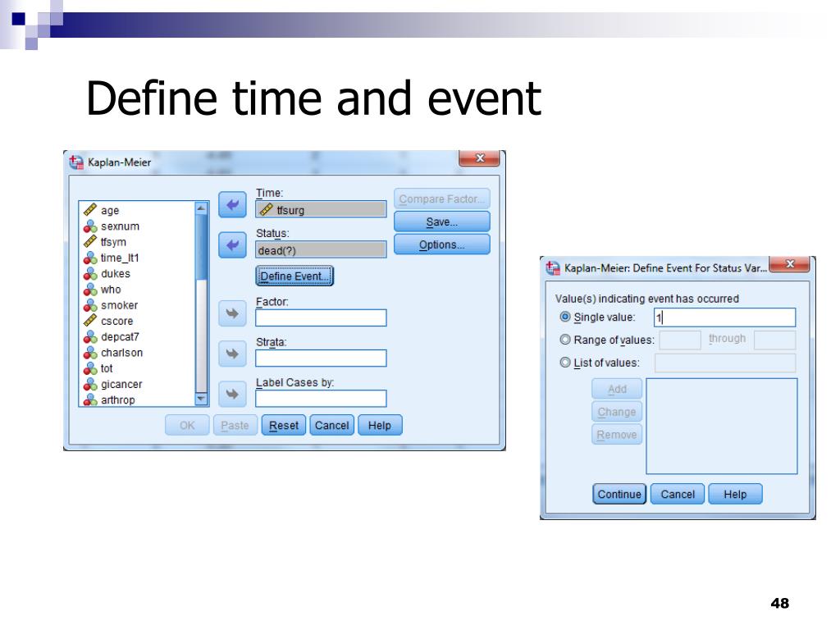Click the large values list box
Image resolution: width=840 pixels, height=630 pixels.
pyautogui.click(x=722, y=427)
